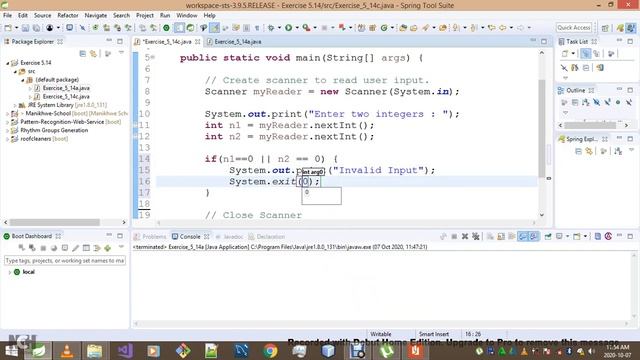Click the New file wizard toolbar icon
The width and height of the screenshot is (640, 360).
coord(8,28)
